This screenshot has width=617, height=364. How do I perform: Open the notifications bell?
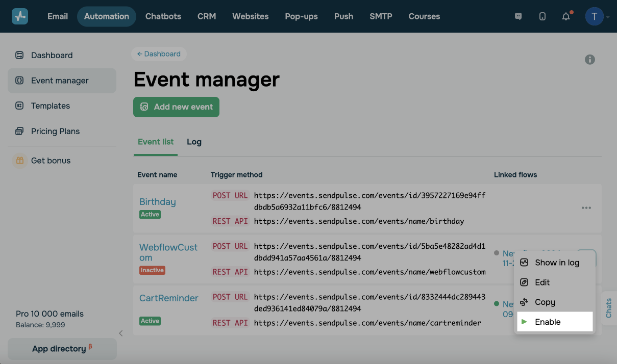pos(566,16)
